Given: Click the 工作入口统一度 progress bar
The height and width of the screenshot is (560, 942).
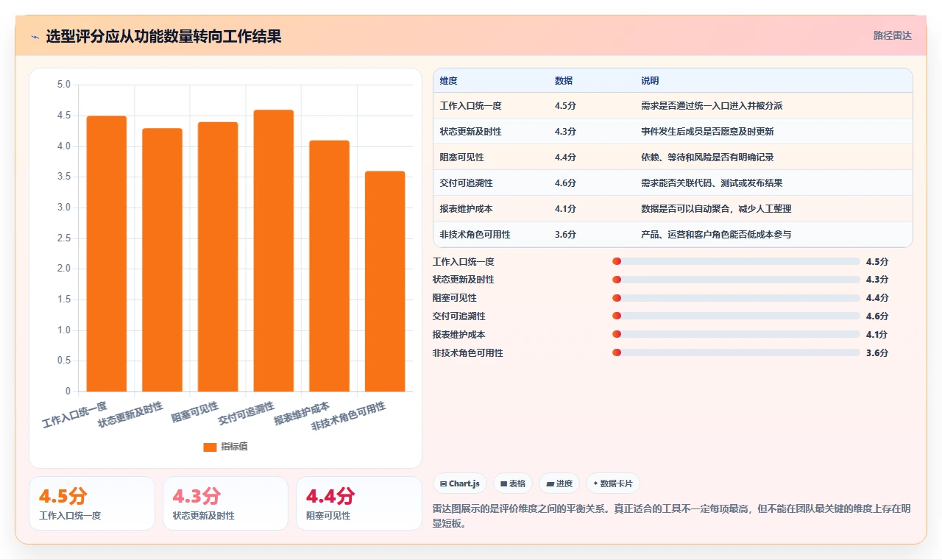Looking at the screenshot, I should coord(736,261).
